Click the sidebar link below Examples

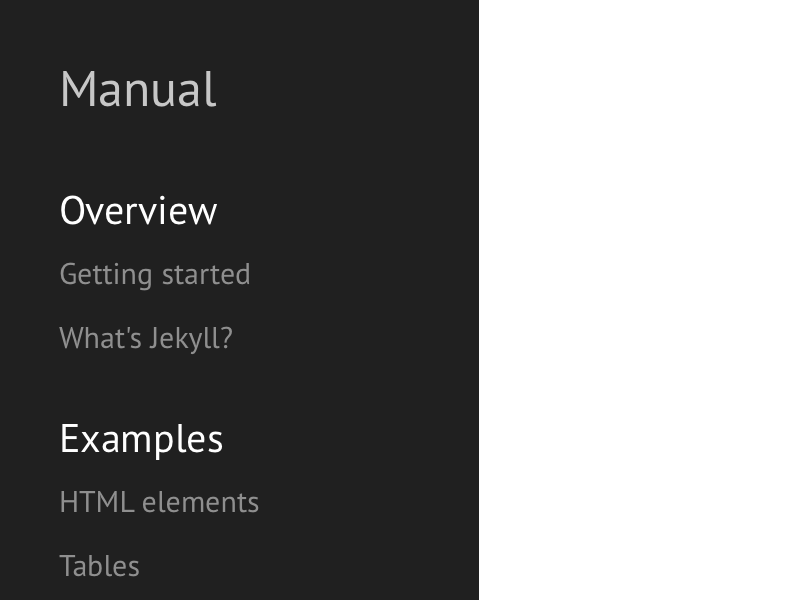point(159,502)
